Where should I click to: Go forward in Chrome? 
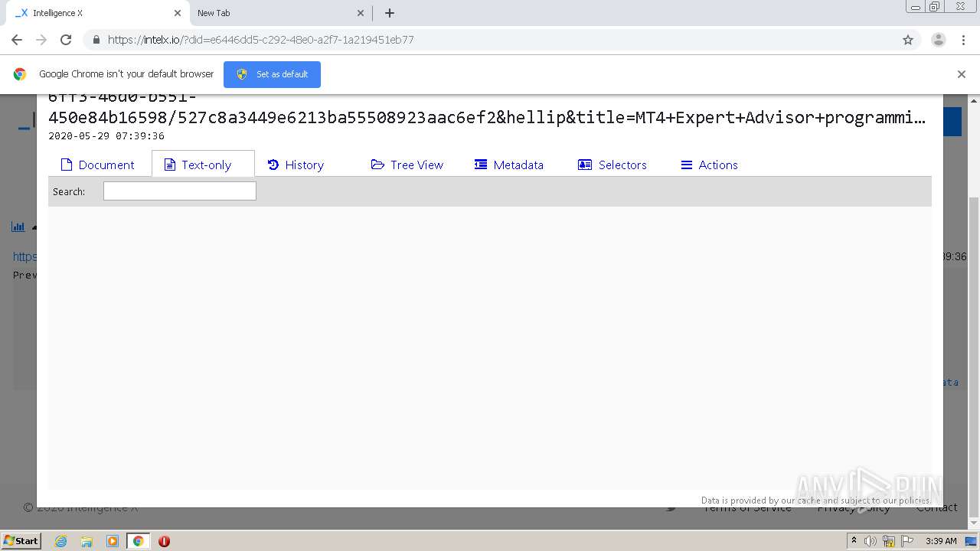click(41, 40)
